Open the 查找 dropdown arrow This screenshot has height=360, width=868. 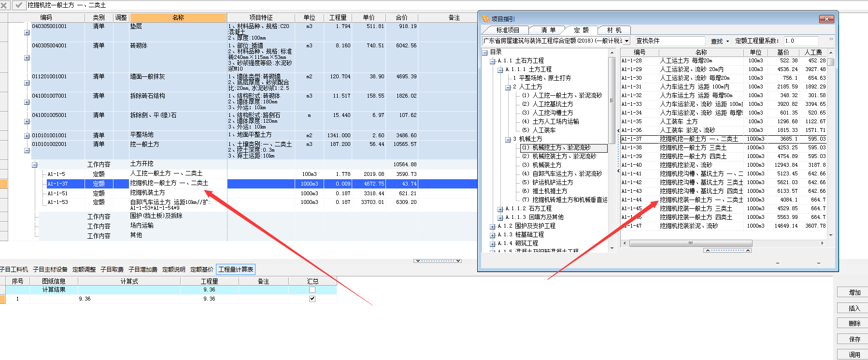click(727, 41)
